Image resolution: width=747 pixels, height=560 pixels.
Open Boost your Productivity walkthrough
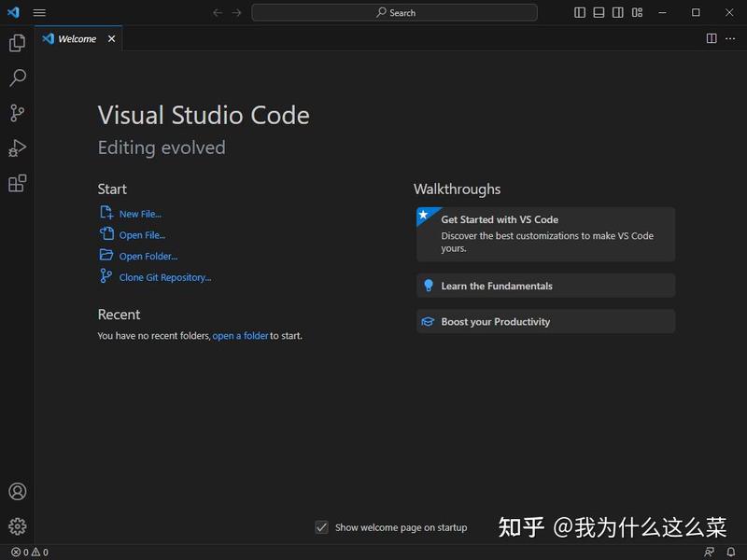[545, 321]
